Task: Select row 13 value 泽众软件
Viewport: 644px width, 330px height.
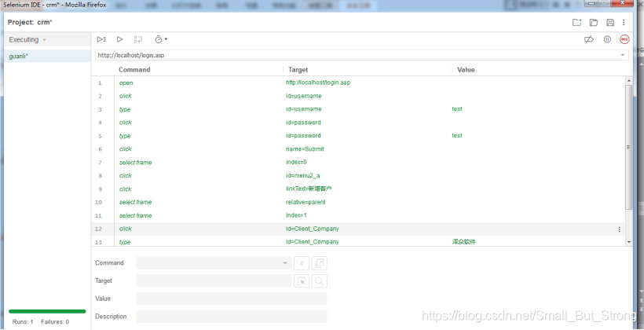Action: pos(463,242)
